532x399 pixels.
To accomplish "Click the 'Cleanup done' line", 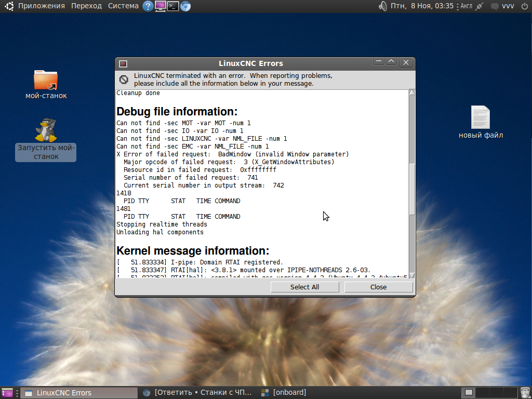I will point(138,93).
